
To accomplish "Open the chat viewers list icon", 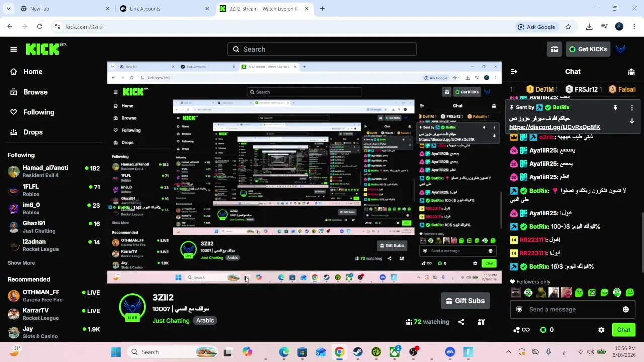I will coord(631,72).
